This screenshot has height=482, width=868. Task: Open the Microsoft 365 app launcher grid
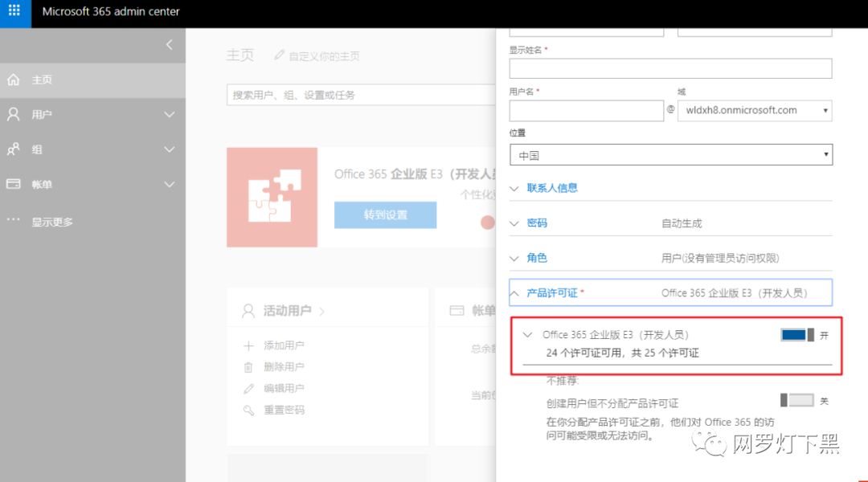point(14,14)
